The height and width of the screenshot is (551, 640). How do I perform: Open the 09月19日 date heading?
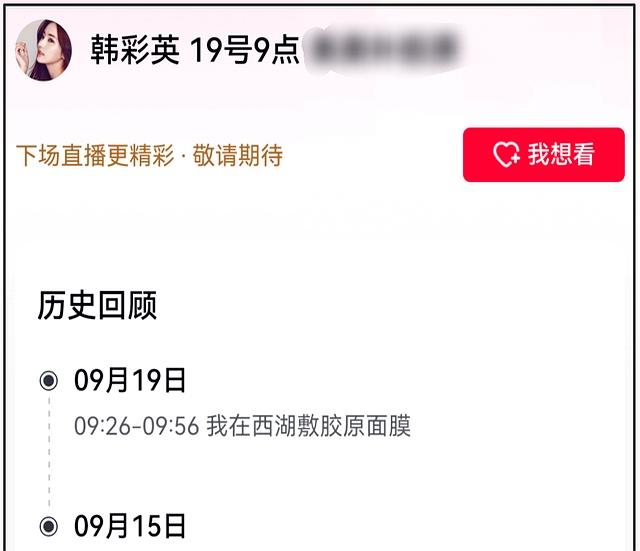[130, 380]
